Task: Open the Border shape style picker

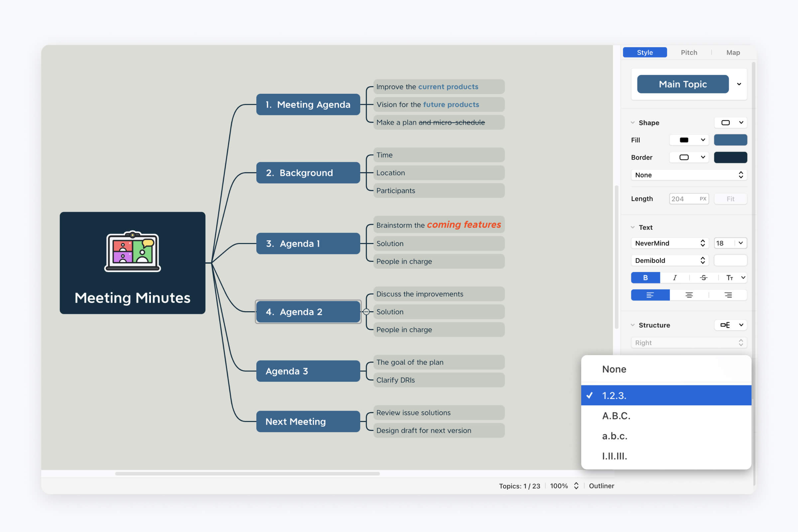Action: [x=689, y=157]
